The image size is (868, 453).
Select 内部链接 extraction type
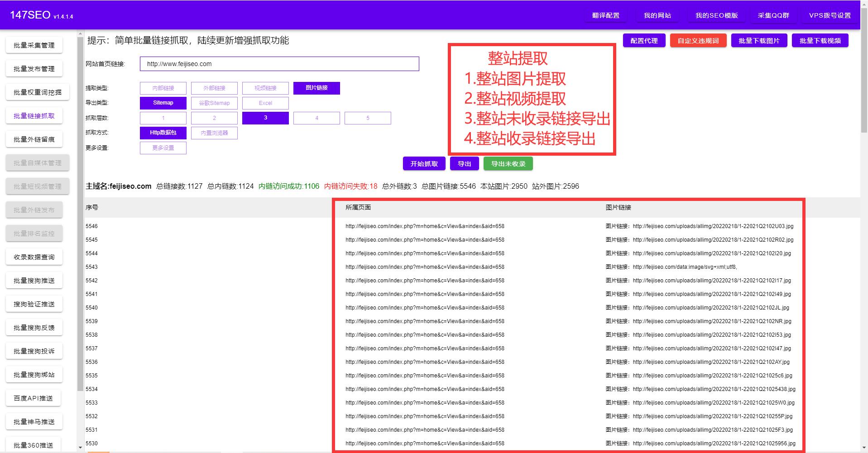[x=163, y=88]
